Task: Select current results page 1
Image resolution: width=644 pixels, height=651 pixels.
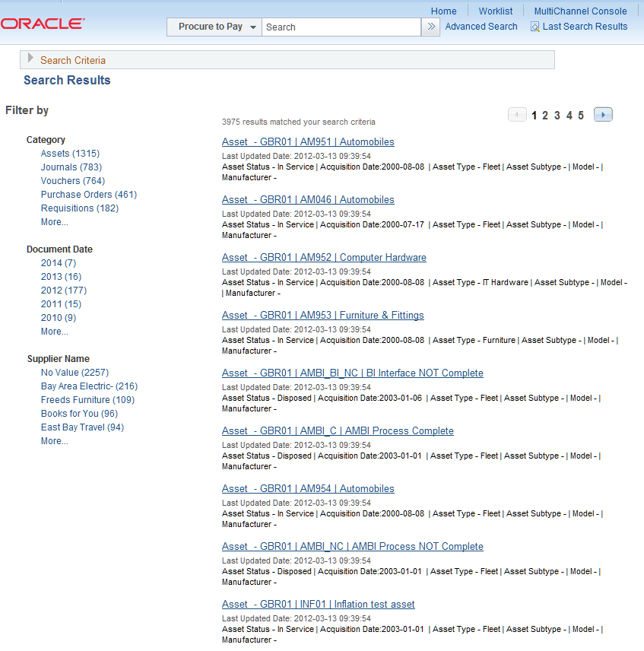Action: [x=534, y=116]
